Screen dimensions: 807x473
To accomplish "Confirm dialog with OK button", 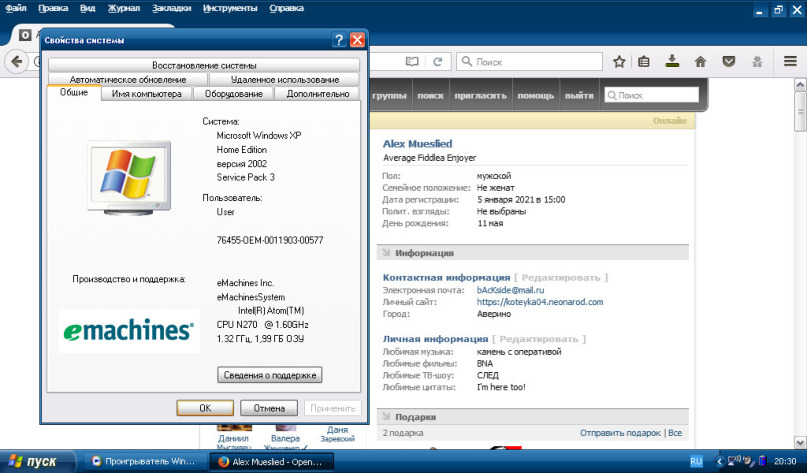I will click(205, 408).
